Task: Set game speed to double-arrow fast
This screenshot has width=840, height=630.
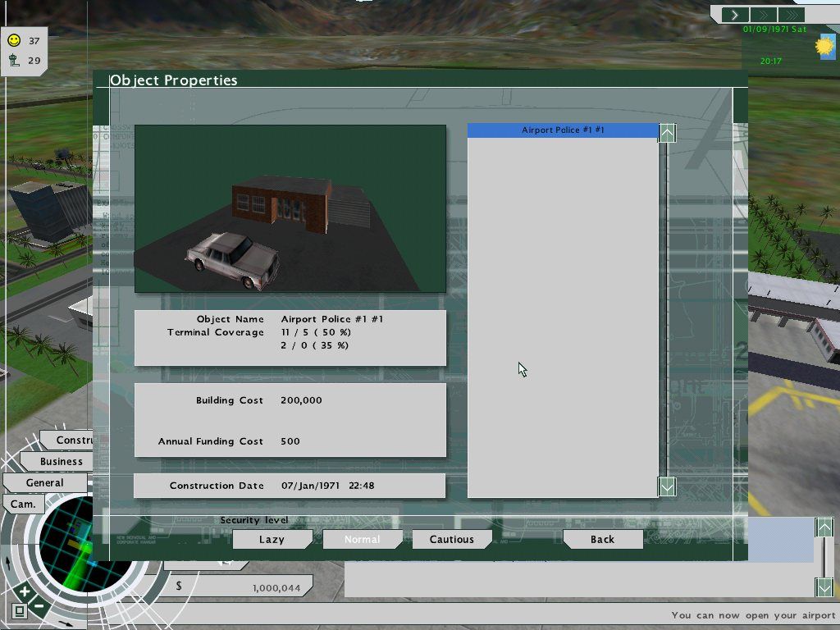Action: point(763,15)
